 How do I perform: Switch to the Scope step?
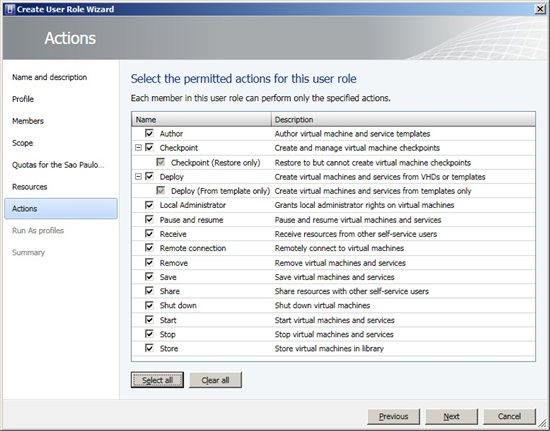point(22,143)
